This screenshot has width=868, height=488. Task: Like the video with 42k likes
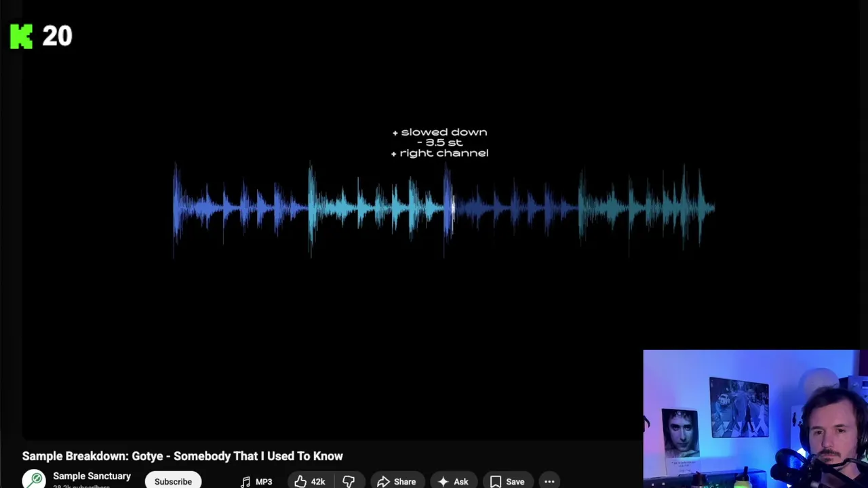click(310, 481)
